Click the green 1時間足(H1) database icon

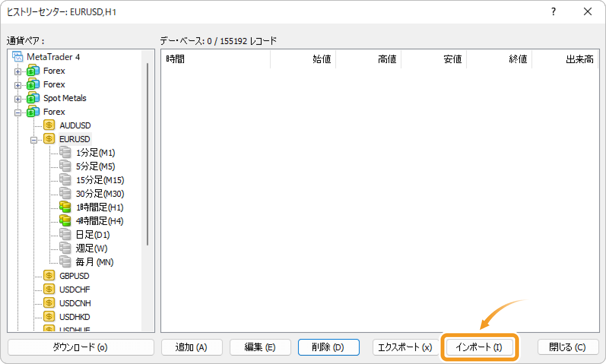[x=65, y=207]
